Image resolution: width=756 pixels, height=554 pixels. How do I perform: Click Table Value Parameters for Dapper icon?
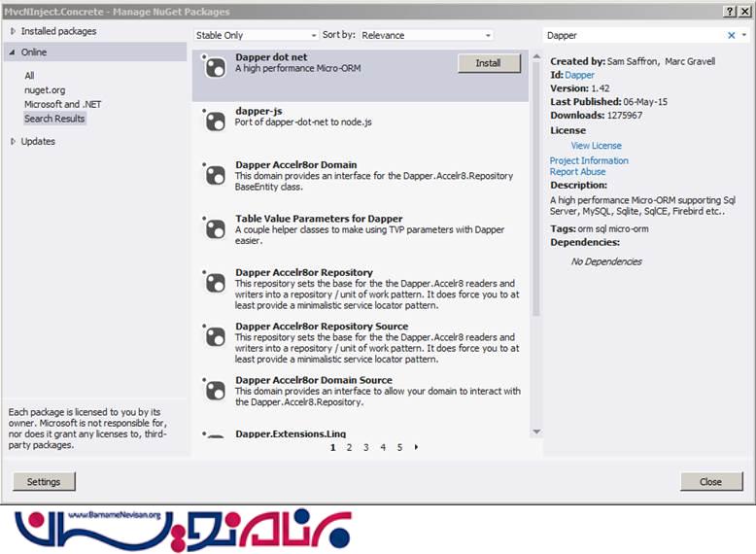213,228
